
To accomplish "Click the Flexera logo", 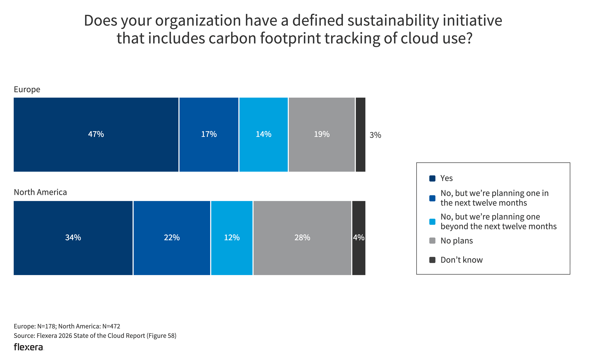I will (28, 347).
